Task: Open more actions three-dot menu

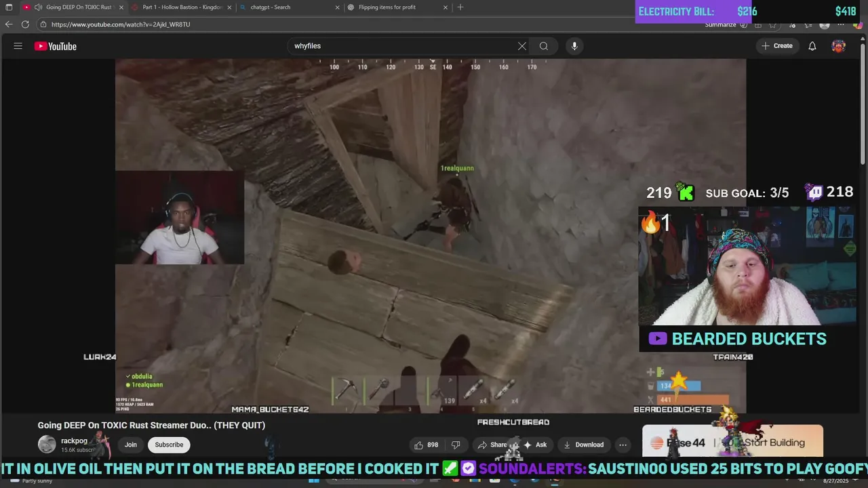Action: 623,445
